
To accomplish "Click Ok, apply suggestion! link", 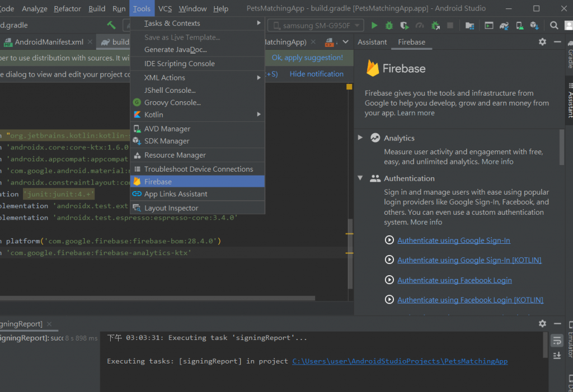I will 307,58.
